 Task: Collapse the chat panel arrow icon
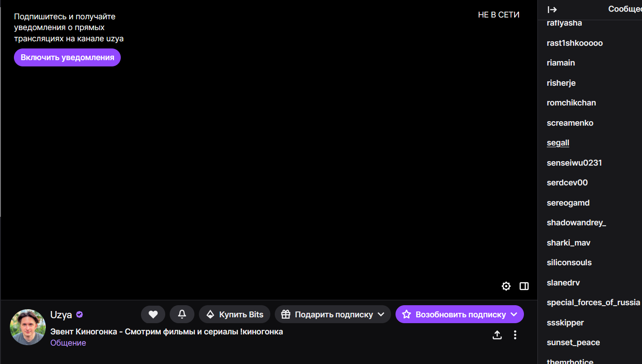(x=552, y=9)
